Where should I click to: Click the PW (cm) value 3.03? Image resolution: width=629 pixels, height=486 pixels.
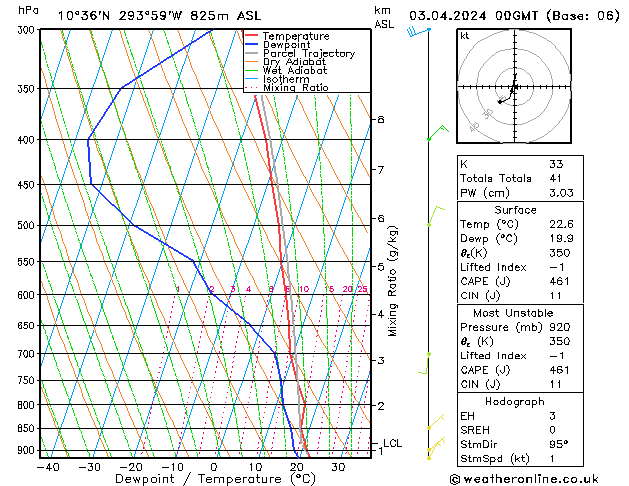(561, 192)
